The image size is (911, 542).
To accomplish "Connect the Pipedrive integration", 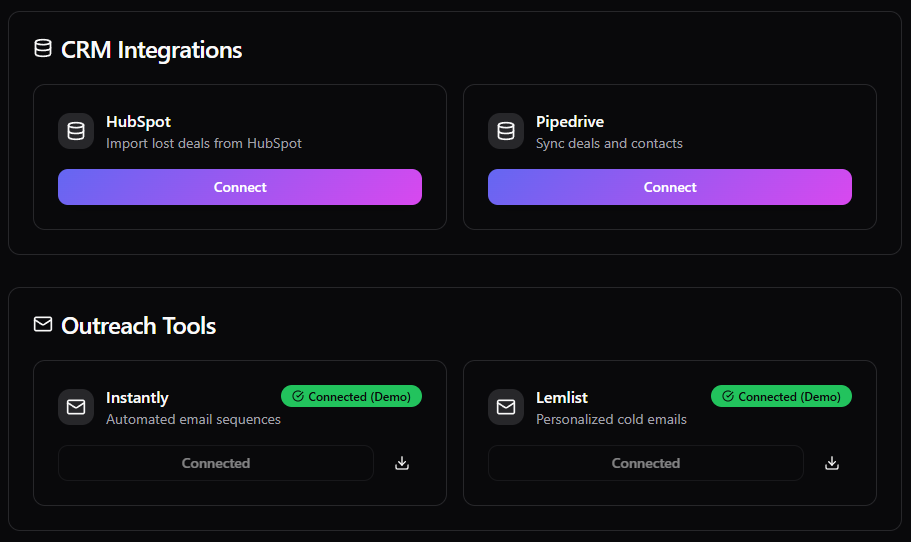I will (670, 187).
